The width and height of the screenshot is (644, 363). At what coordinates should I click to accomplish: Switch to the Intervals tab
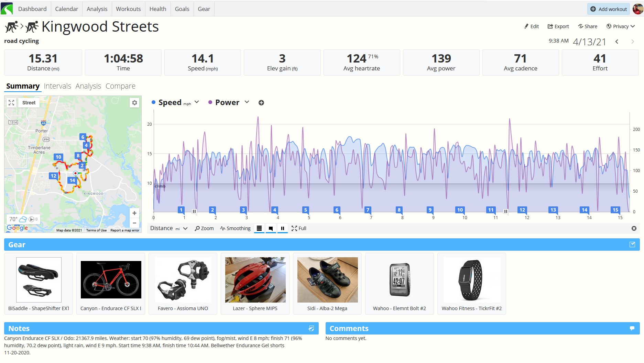[x=57, y=86]
